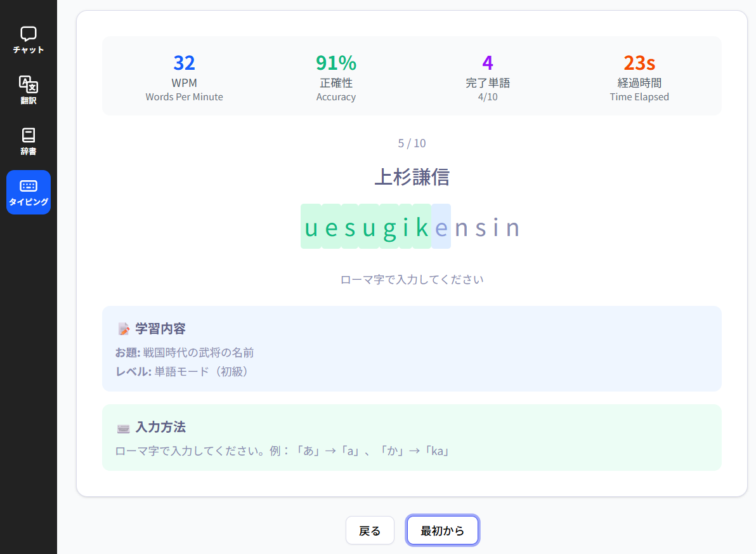This screenshot has height=554, width=756.
Task: Click the 4/10 progress text
Action: tap(488, 97)
